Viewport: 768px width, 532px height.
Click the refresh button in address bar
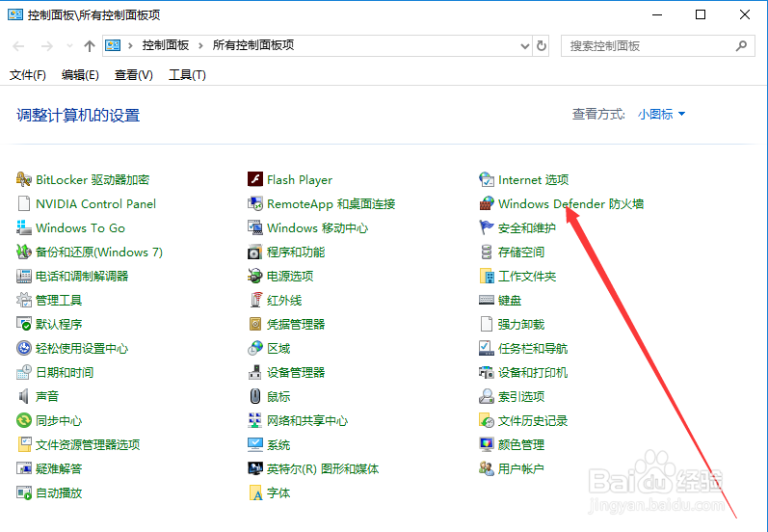click(x=542, y=46)
